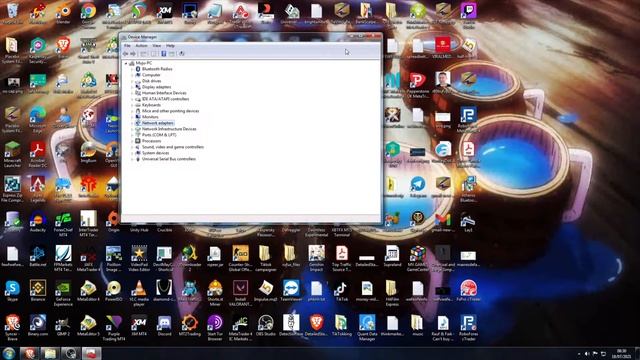Open the File Explorer taskbar button
640x360 pixels.
pos(50,353)
